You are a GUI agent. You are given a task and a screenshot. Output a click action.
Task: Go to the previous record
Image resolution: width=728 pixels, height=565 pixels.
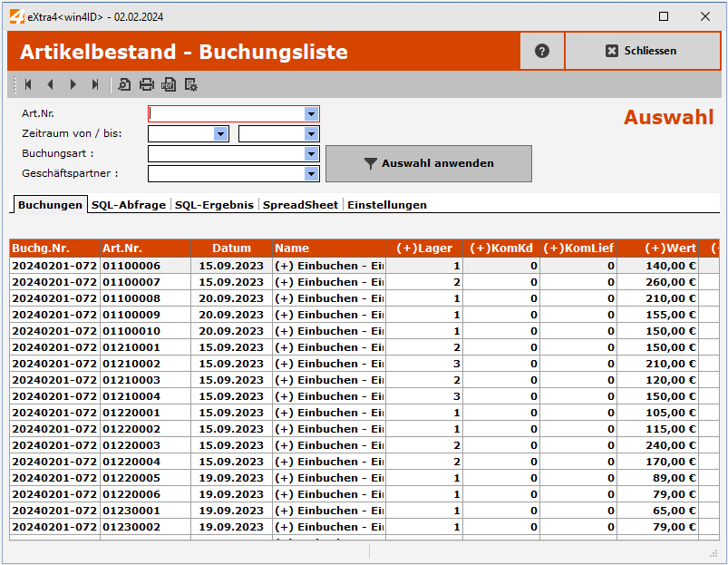[x=50, y=84]
